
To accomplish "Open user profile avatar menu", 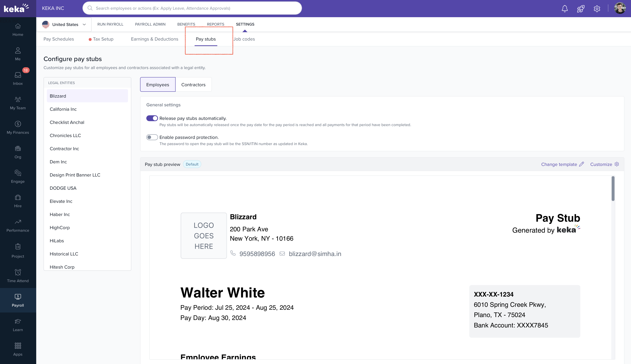I will [x=620, y=8].
